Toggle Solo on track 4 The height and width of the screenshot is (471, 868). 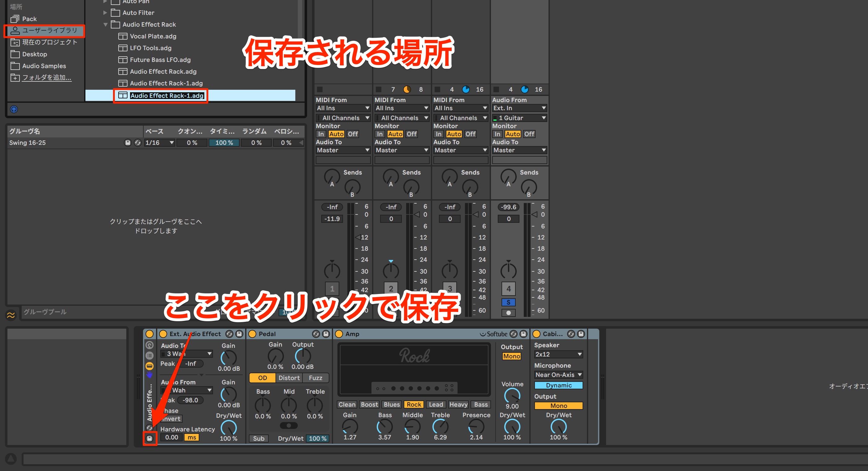click(x=508, y=302)
